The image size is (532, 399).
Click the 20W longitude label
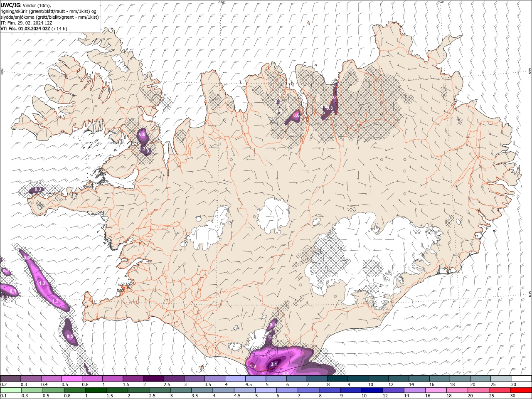click(x=221, y=2)
